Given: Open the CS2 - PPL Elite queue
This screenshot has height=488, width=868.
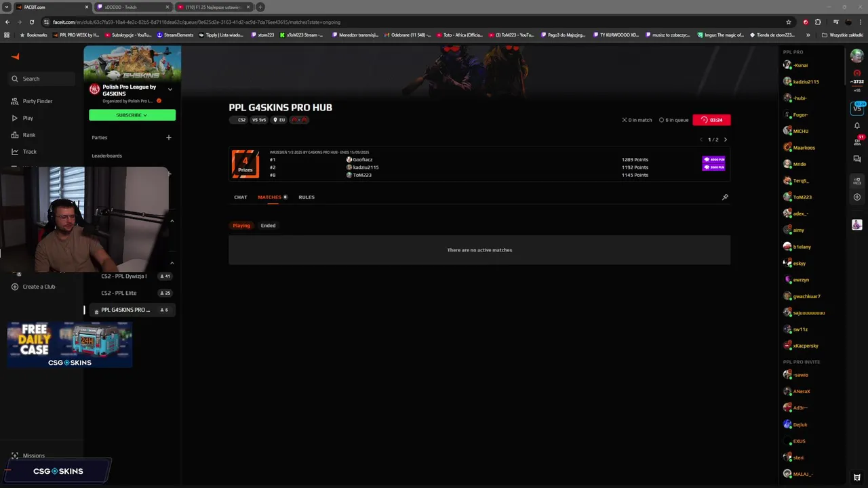Looking at the screenshot, I should pyautogui.click(x=132, y=293).
